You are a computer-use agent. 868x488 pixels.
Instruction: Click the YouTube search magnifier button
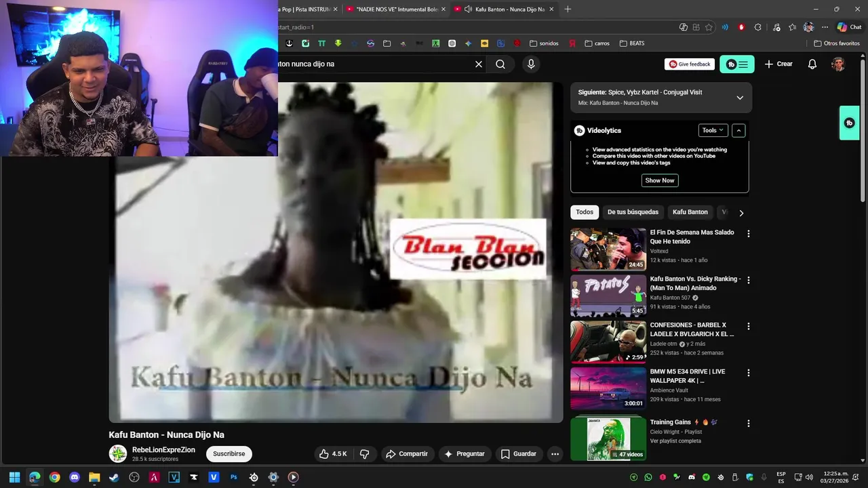[500, 64]
